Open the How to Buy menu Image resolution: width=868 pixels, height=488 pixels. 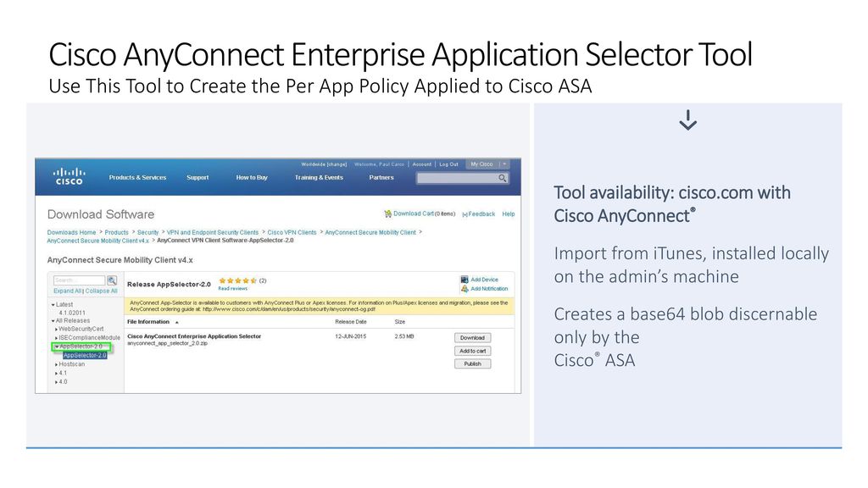point(252,178)
